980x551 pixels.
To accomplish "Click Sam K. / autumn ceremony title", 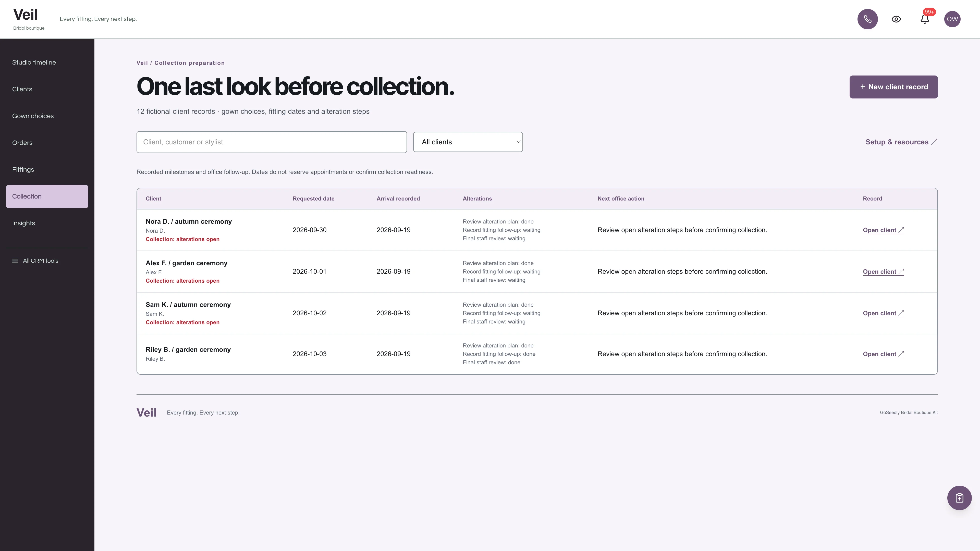I will [188, 305].
